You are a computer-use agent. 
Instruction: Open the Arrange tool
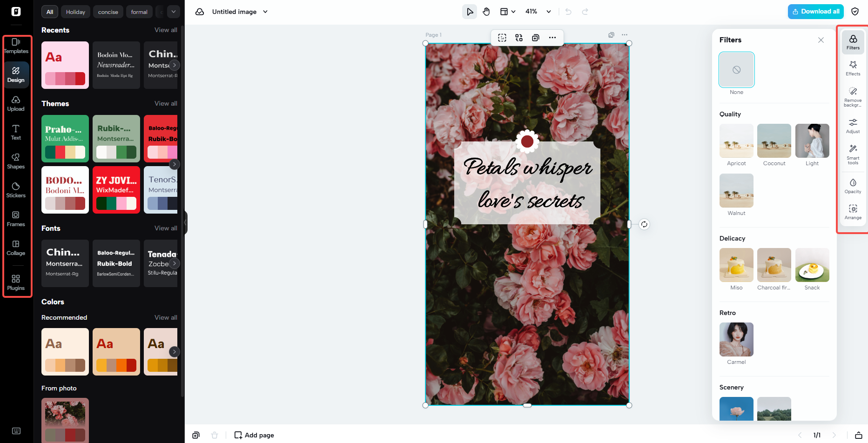point(853,212)
